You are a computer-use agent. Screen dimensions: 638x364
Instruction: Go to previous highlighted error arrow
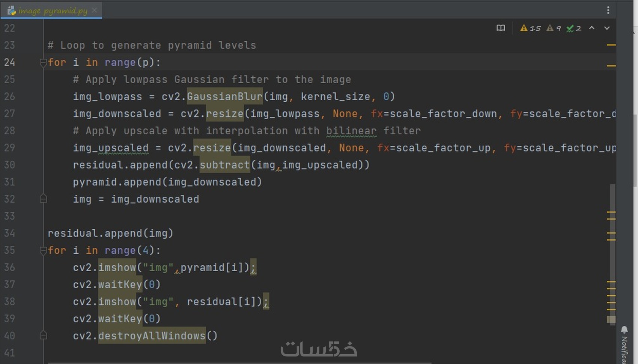(592, 28)
